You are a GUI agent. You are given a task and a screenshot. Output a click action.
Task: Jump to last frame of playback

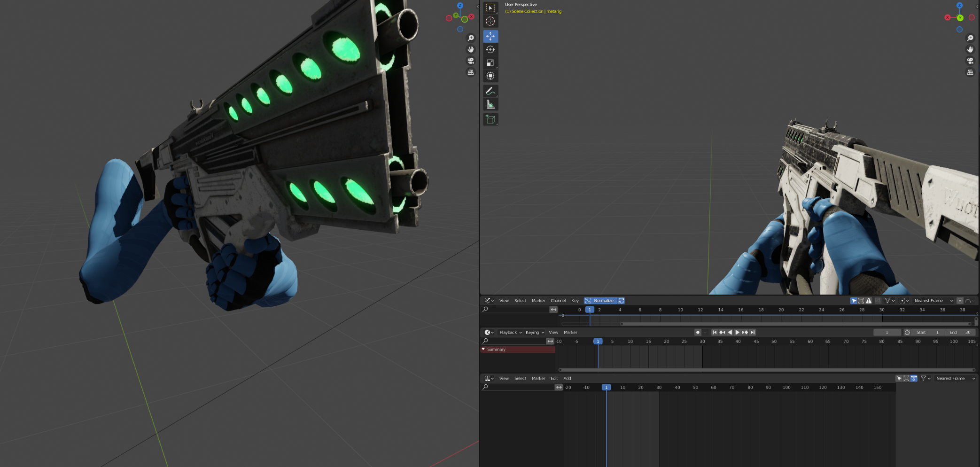tap(753, 332)
